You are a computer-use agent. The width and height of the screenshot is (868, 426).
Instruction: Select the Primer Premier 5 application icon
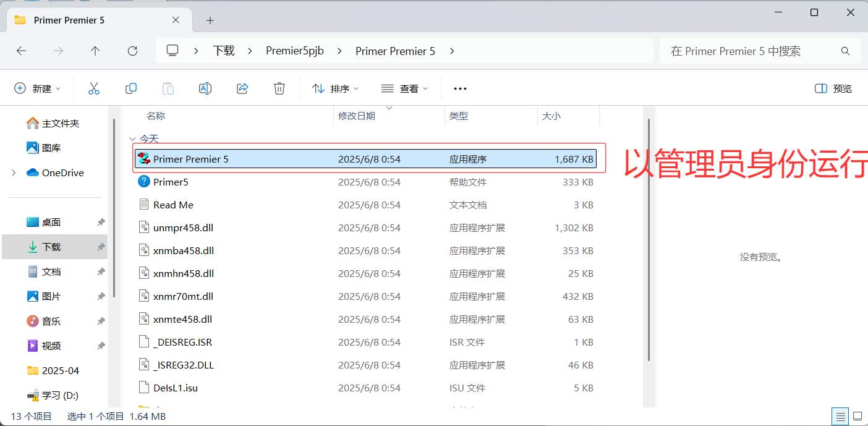point(144,159)
